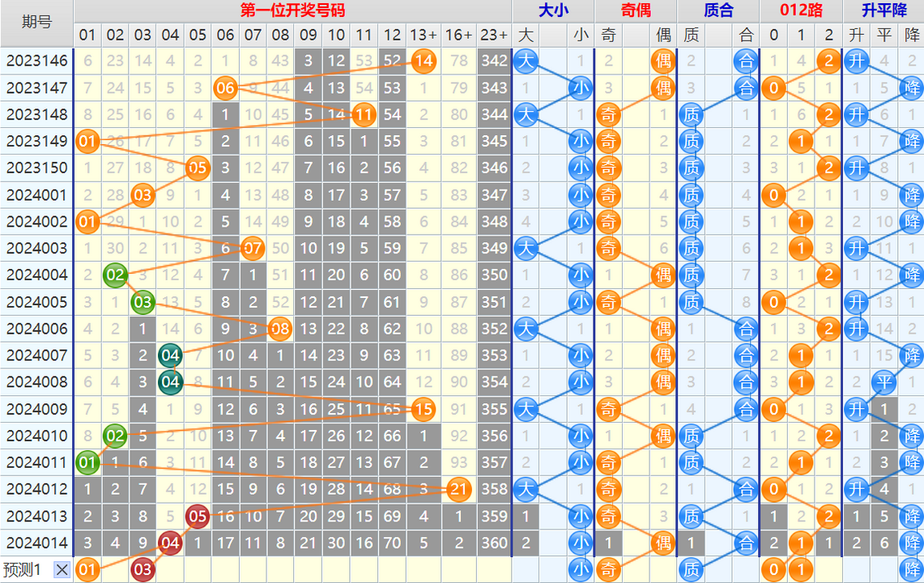The width and height of the screenshot is (924, 583).
Task: Select red ball 05 in row 2024013
Action: tap(198, 517)
